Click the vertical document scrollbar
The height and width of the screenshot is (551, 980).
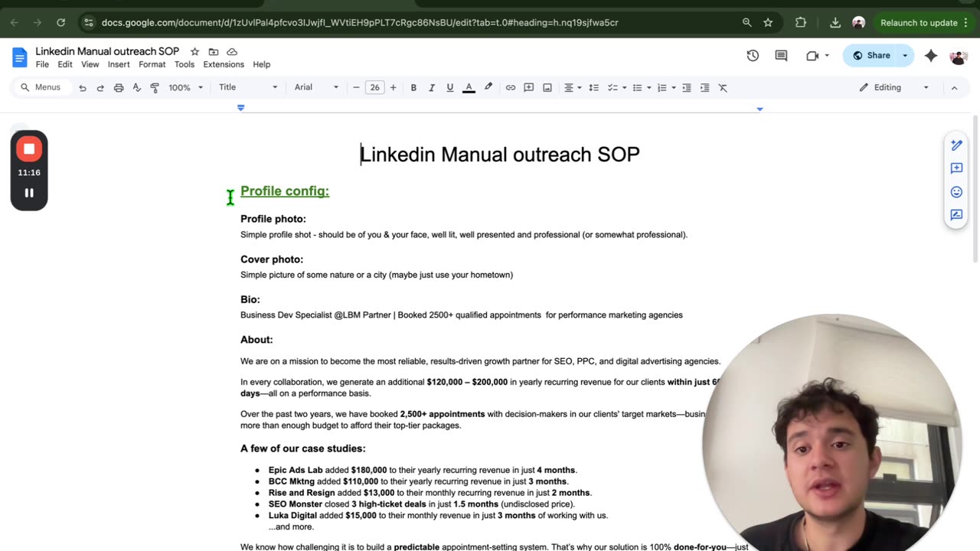(x=975, y=187)
